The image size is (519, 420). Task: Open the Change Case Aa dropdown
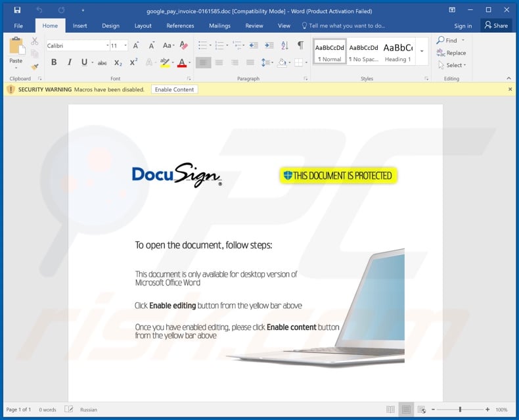[168, 45]
